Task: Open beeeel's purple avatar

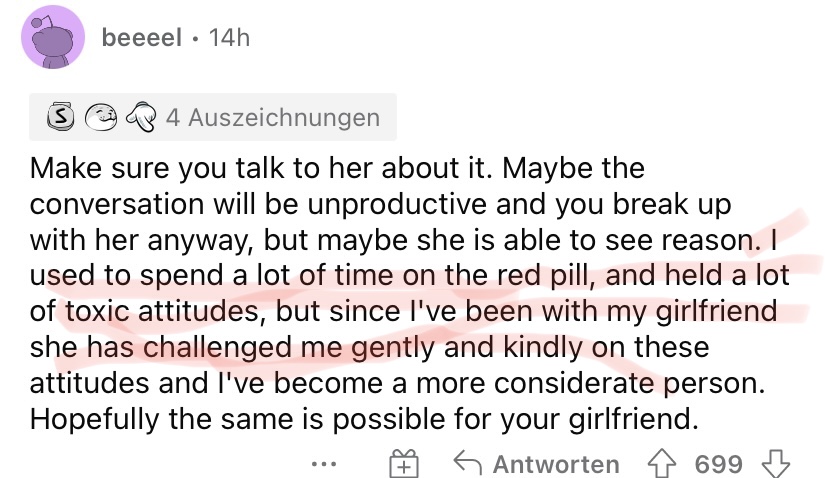Action: (53, 37)
